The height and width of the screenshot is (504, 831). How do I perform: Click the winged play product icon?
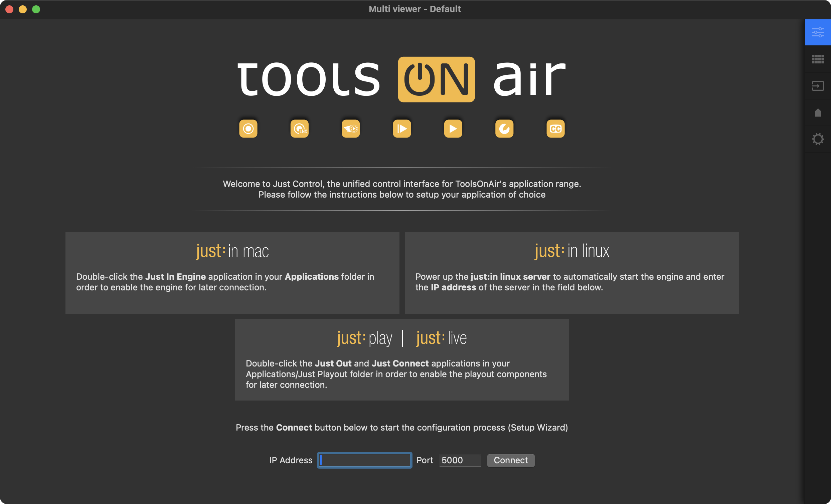click(x=351, y=129)
